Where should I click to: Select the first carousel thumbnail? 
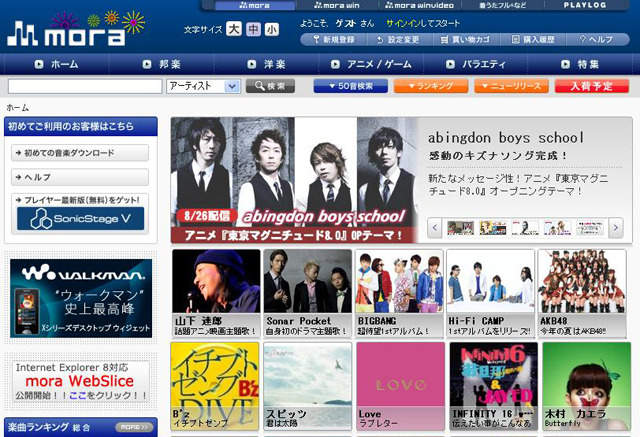pyautogui.click(x=460, y=228)
